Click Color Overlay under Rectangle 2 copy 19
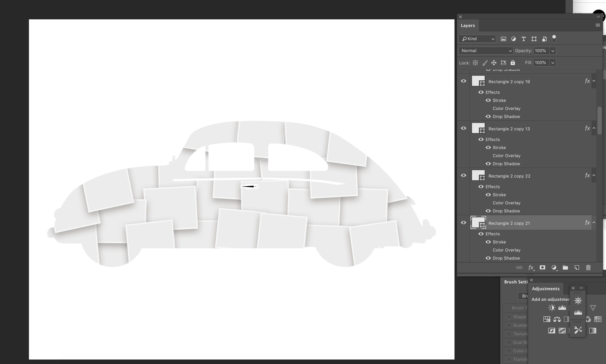This screenshot has height=364, width=606. coord(506,108)
